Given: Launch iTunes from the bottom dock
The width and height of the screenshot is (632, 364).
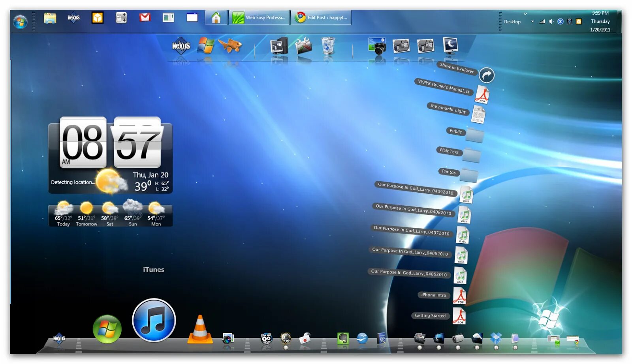Looking at the screenshot, I should click(x=154, y=320).
